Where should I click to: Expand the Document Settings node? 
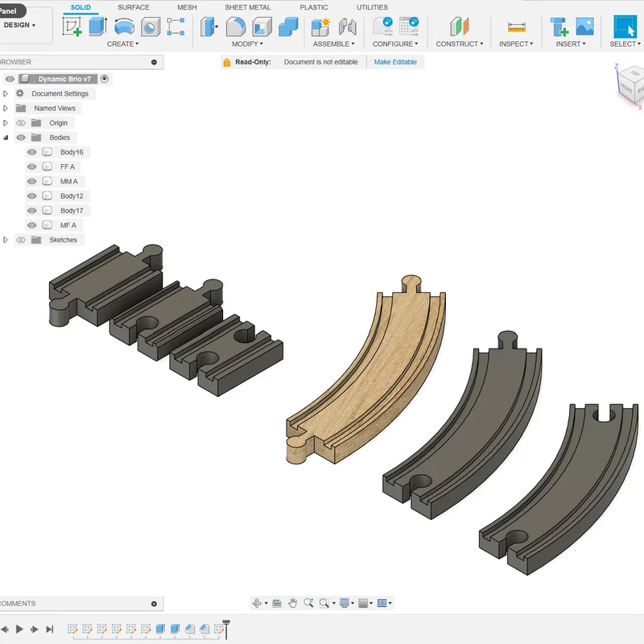point(6,93)
